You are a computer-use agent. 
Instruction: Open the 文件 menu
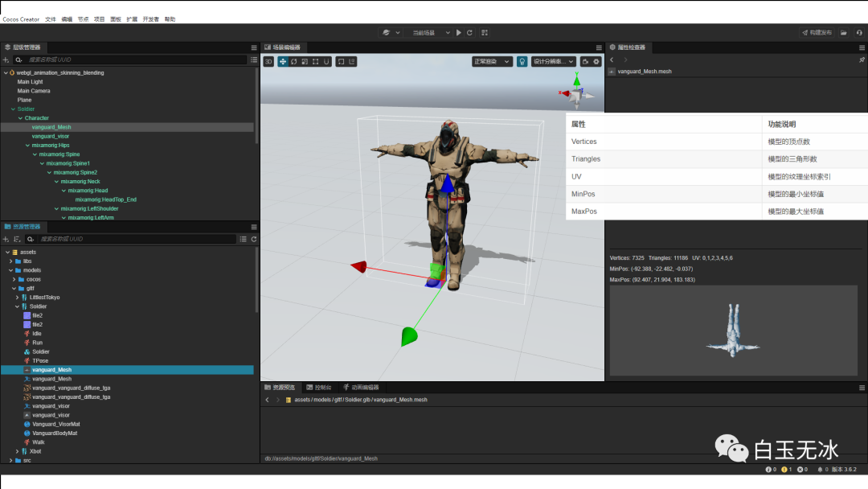pos(51,18)
